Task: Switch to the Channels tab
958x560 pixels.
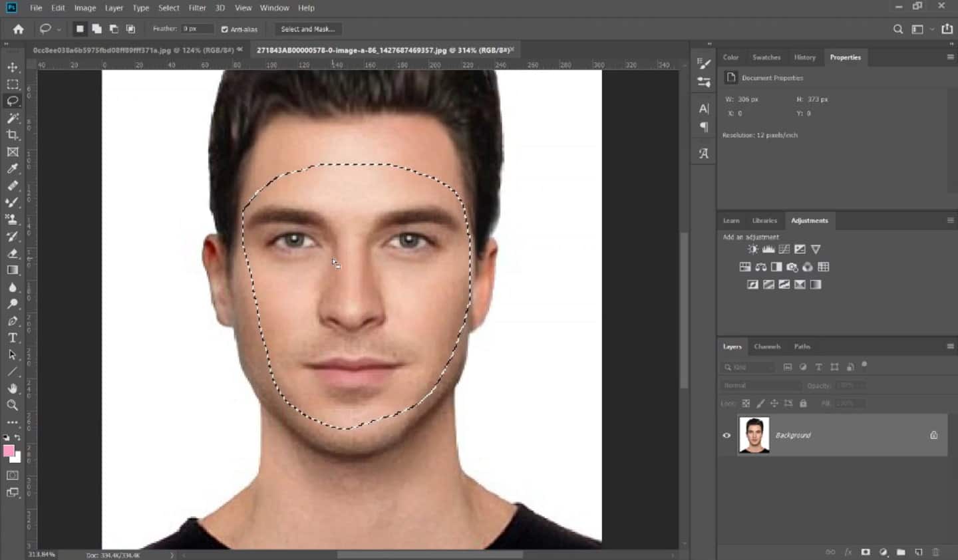Action: pyautogui.click(x=767, y=347)
